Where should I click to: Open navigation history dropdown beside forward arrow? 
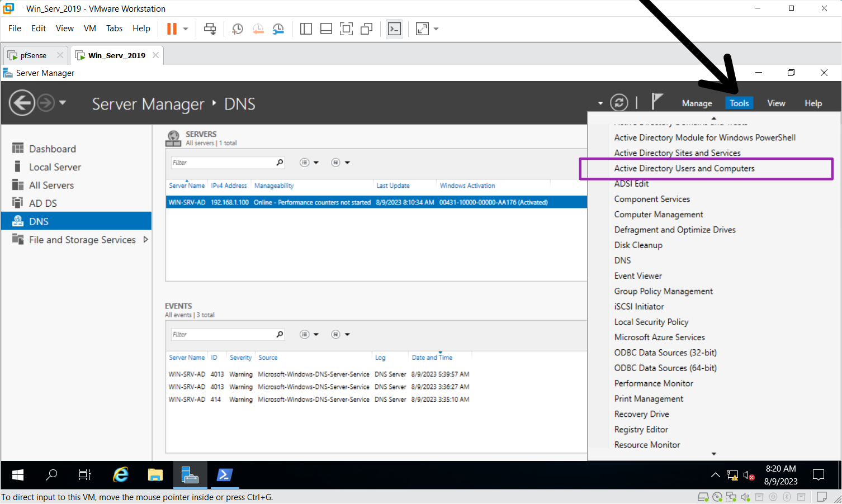(x=63, y=103)
